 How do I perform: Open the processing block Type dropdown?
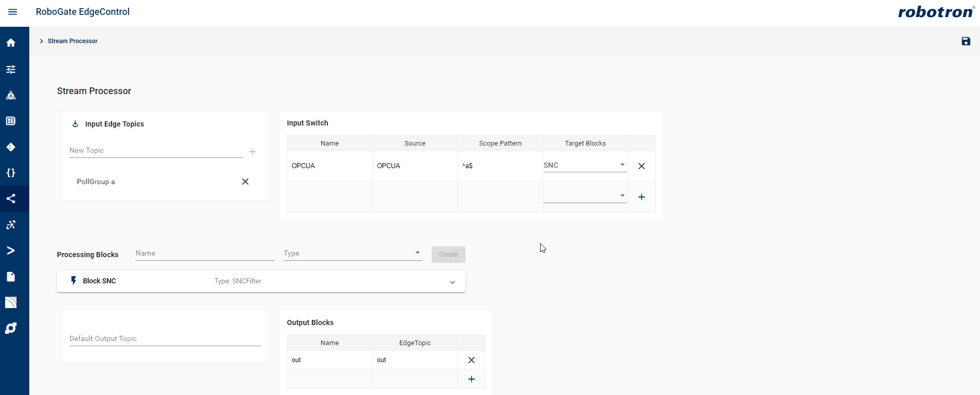(x=353, y=253)
